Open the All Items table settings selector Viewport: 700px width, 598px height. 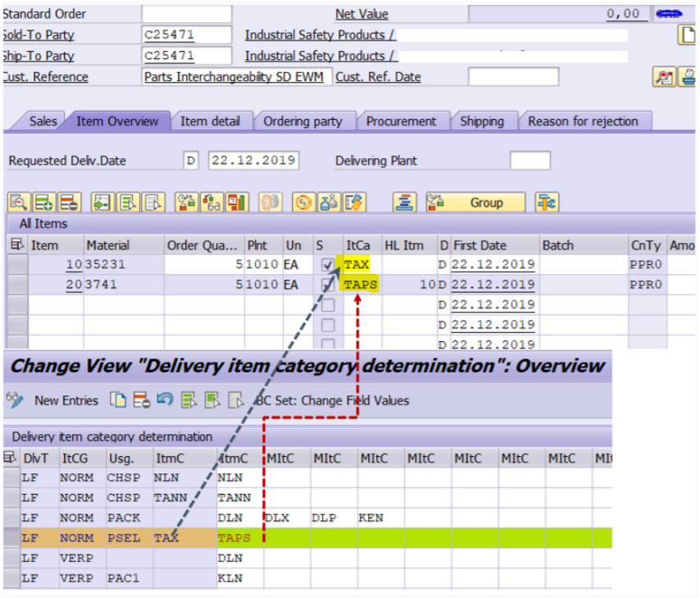click(x=16, y=245)
